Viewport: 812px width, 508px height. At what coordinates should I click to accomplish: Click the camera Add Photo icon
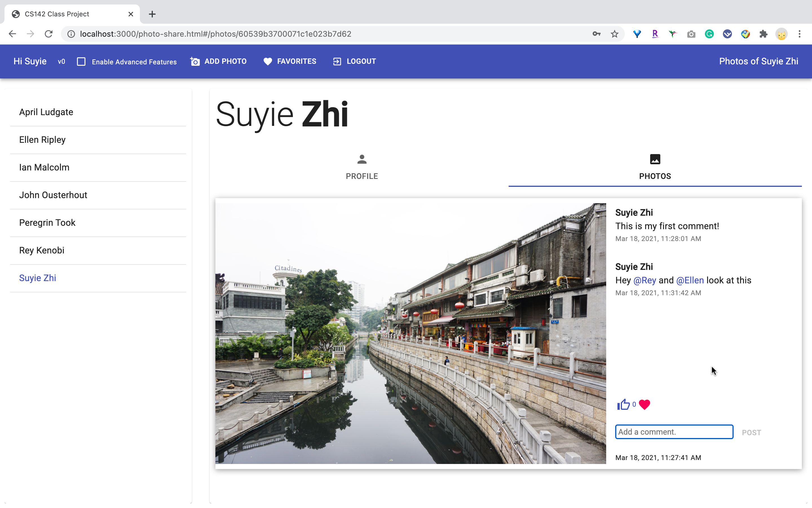tap(195, 62)
